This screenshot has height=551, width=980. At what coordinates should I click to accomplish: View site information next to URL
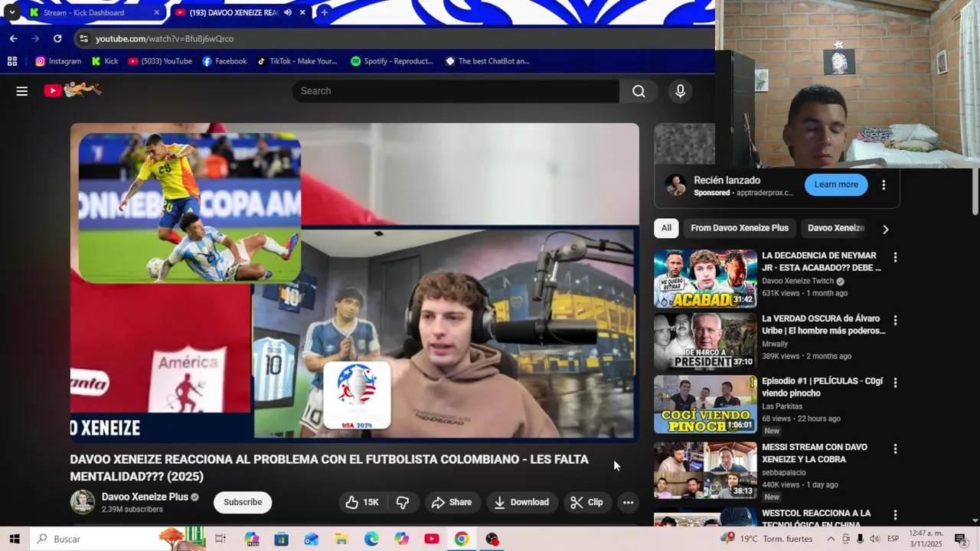click(83, 38)
